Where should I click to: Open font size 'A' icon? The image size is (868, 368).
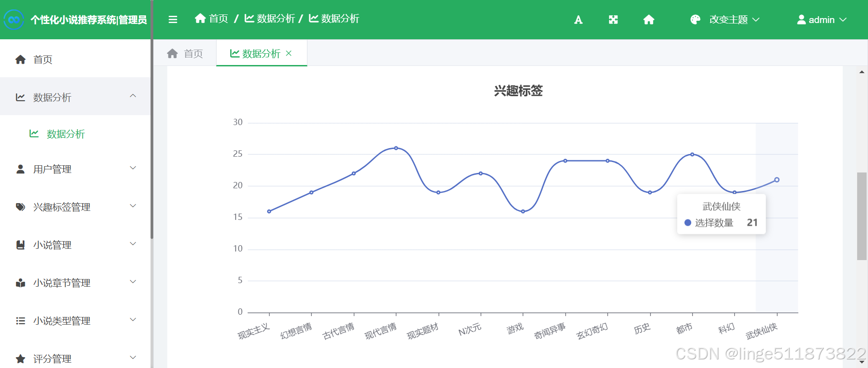(x=578, y=20)
